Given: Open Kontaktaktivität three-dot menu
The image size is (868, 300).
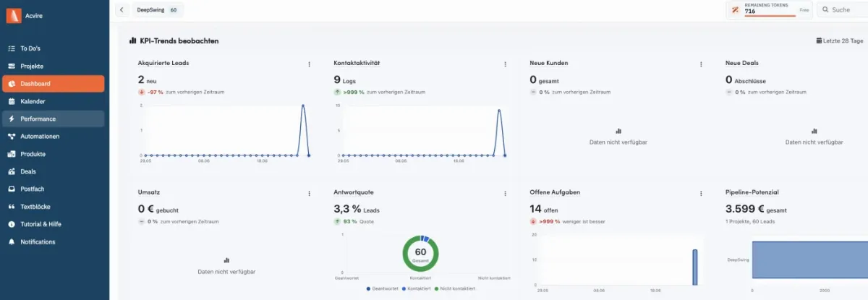Looking at the screenshot, I should [x=505, y=64].
